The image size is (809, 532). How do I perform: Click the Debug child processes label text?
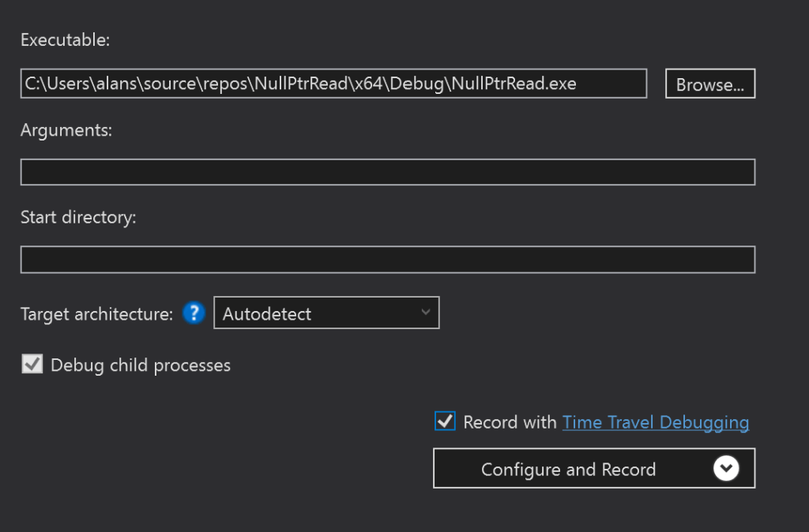pos(140,365)
